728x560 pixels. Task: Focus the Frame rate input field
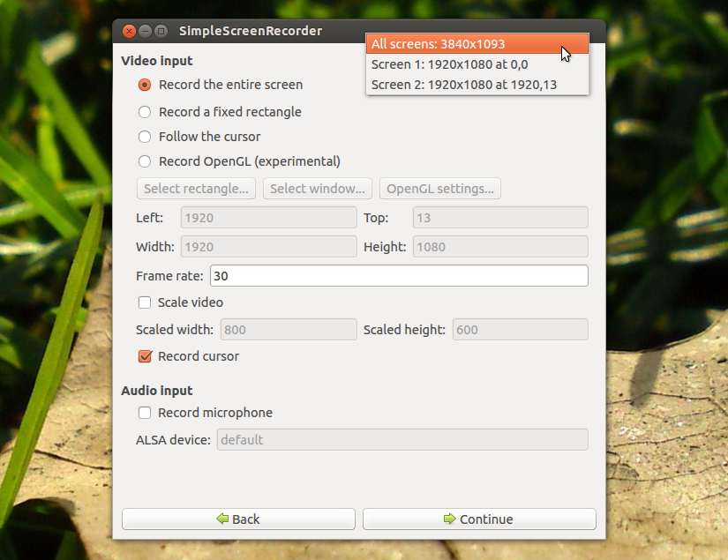point(399,276)
